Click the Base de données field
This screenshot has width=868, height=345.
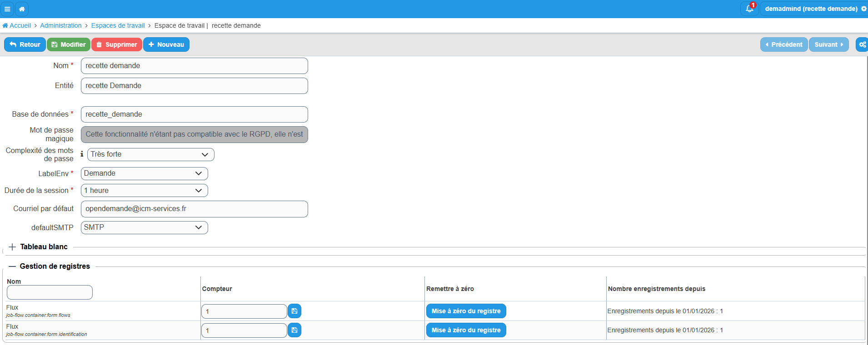[194, 114]
